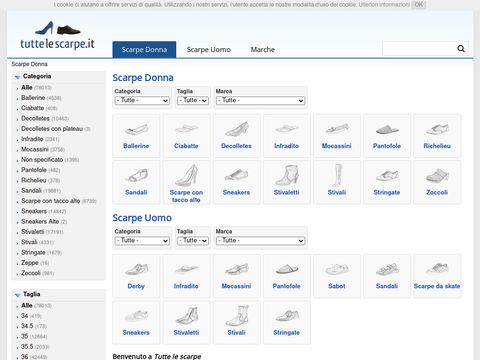This screenshot has width=480, height=360.
Task: Click the search input field
Action: (419, 49)
